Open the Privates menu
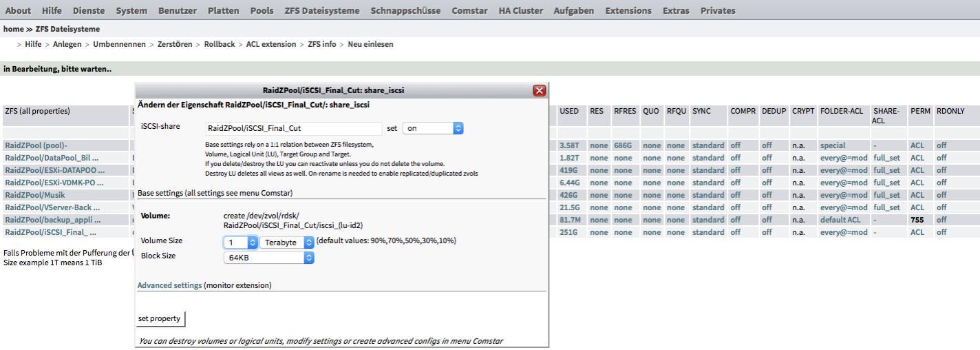The image size is (980, 350). point(718,10)
